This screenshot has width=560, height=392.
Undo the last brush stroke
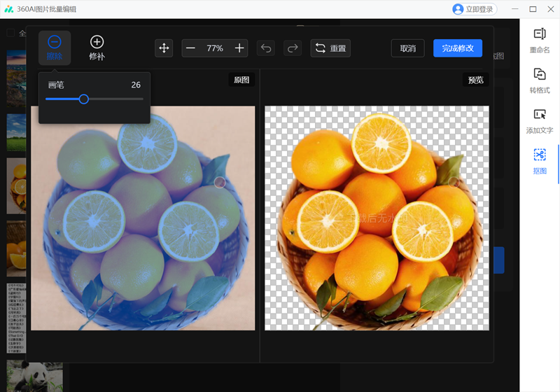[x=266, y=48]
